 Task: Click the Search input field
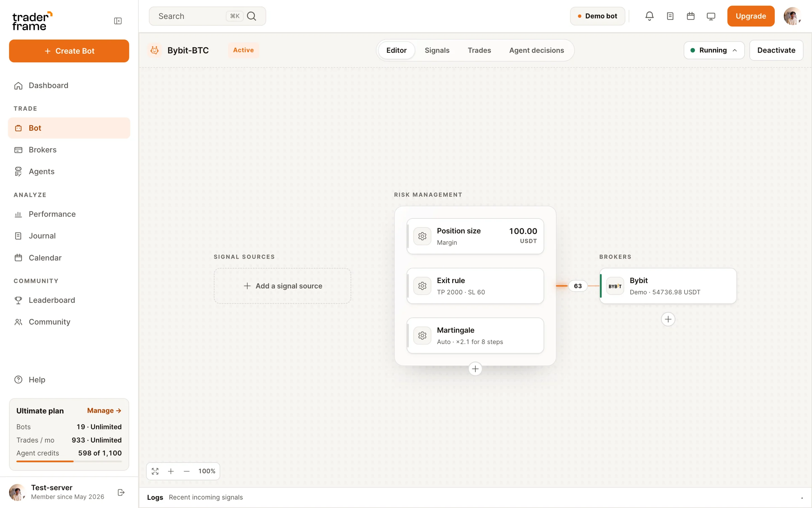click(207, 16)
